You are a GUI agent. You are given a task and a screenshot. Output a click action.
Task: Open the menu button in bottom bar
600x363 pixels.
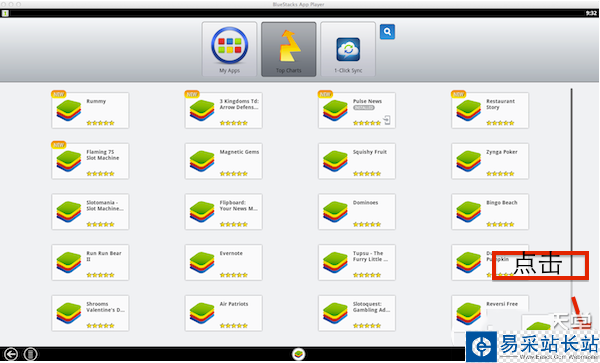tap(31, 354)
